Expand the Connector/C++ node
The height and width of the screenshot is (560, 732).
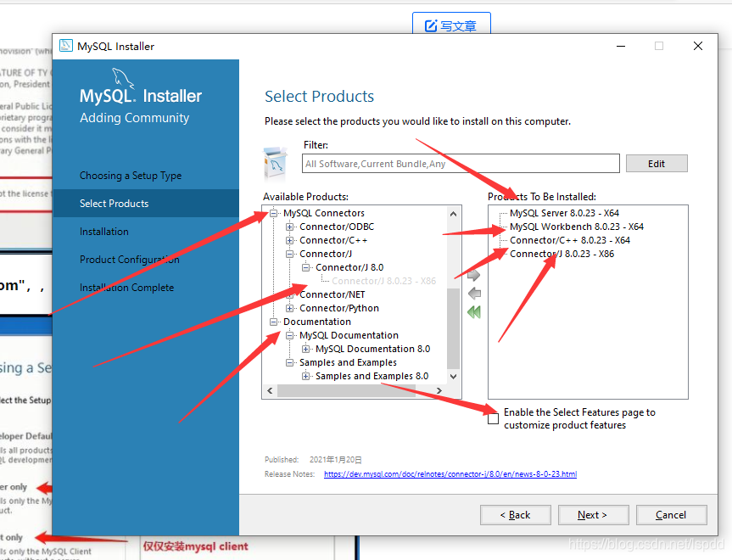(x=290, y=240)
